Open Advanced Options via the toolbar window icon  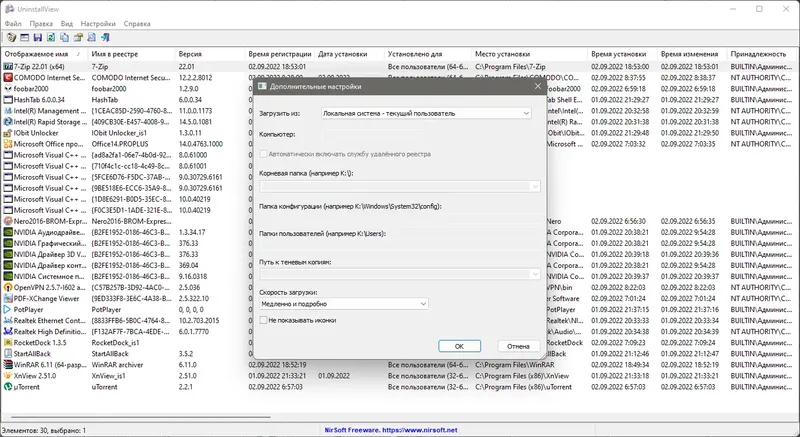tap(24, 37)
